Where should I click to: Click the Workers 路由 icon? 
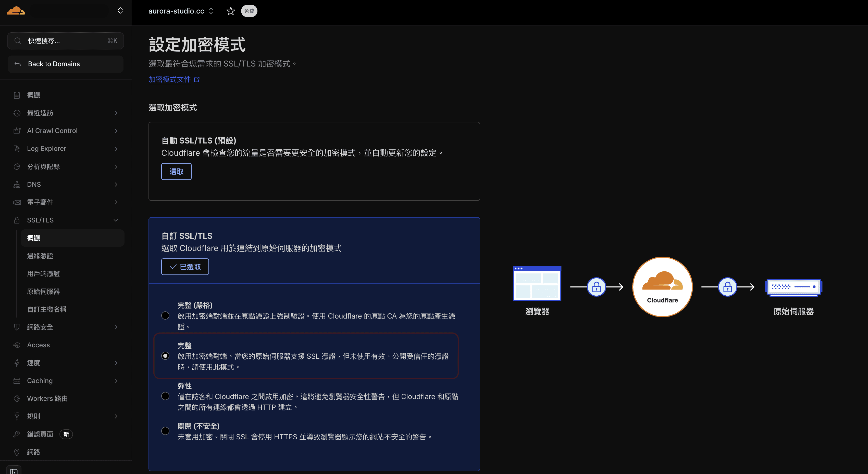click(x=17, y=399)
